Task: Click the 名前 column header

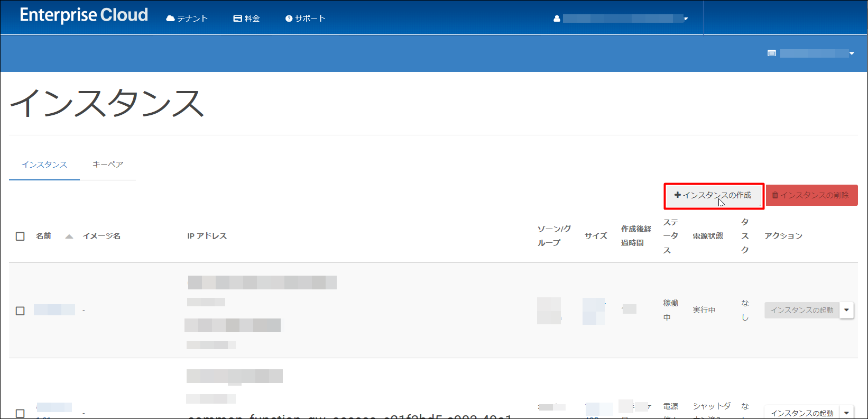Action: (43, 236)
